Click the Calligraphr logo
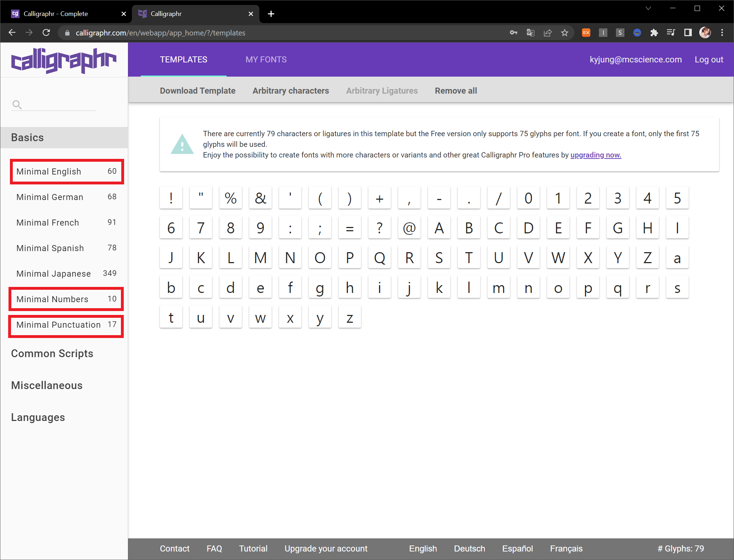The image size is (734, 560). point(64,60)
